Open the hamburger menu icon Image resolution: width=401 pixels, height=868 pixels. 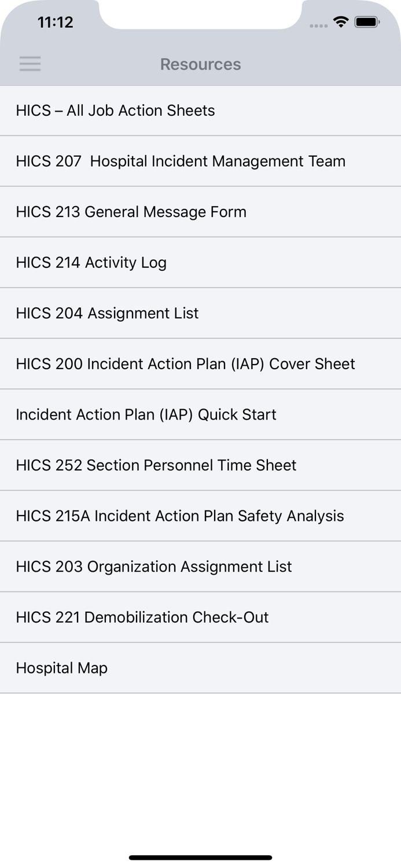(x=30, y=64)
